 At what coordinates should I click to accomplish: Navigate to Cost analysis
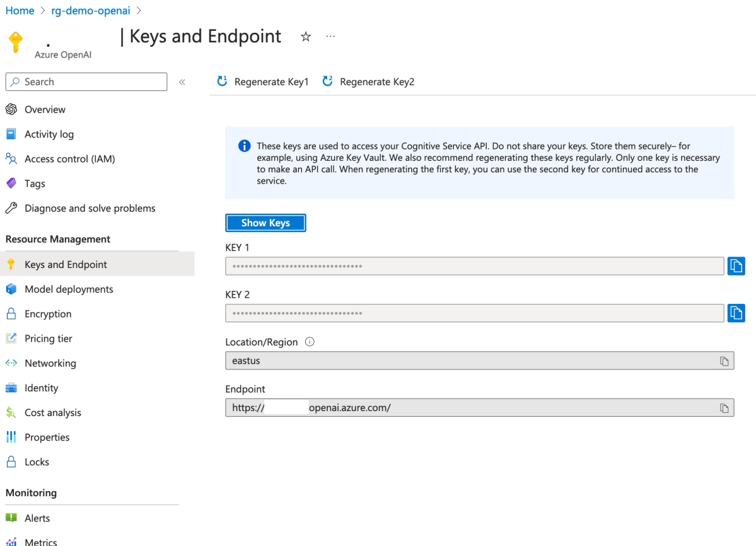point(52,412)
